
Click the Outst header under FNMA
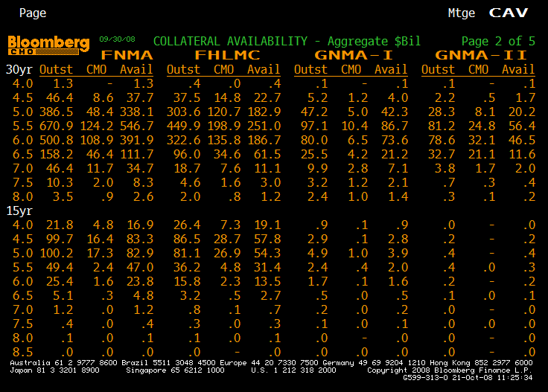click(57, 70)
